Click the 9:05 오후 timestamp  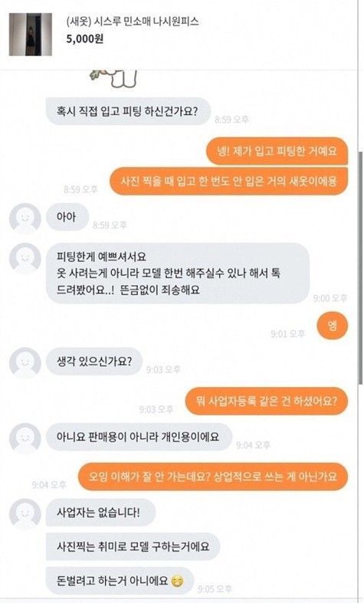(x=215, y=588)
